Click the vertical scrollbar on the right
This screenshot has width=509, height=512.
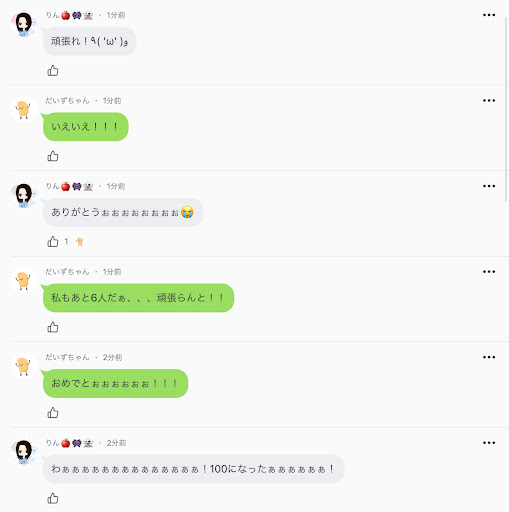coord(507,108)
